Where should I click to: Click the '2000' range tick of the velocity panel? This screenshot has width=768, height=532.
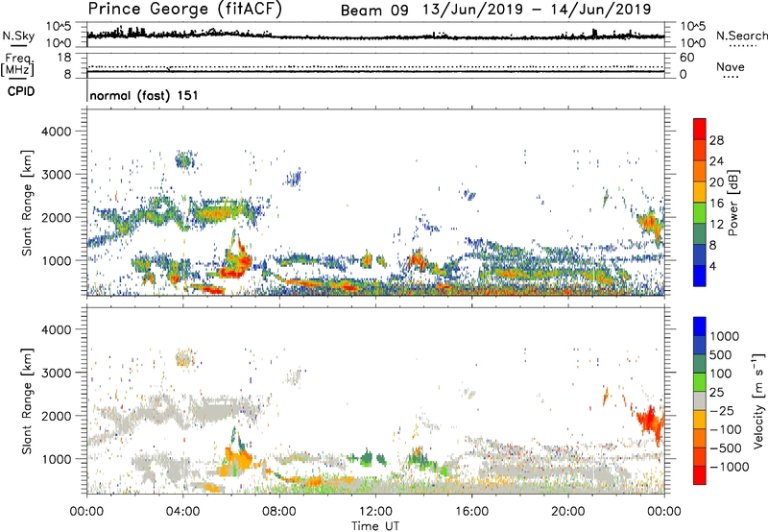pos(56,416)
